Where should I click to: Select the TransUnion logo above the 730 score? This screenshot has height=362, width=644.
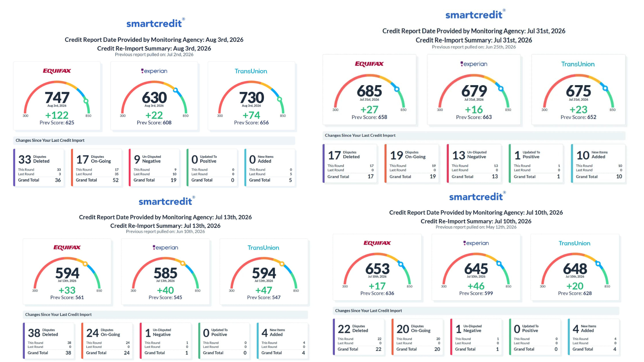pyautogui.click(x=251, y=71)
